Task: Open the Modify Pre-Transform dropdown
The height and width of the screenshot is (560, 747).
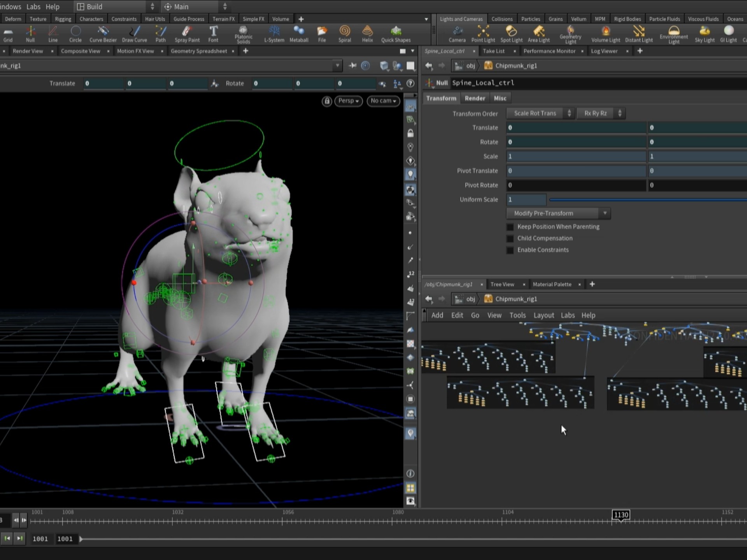Action: 558,213
